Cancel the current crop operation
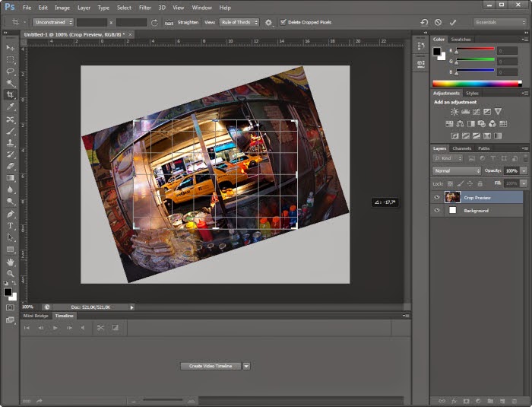Image resolution: width=532 pixels, height=407 pixels. pos(438,22)
